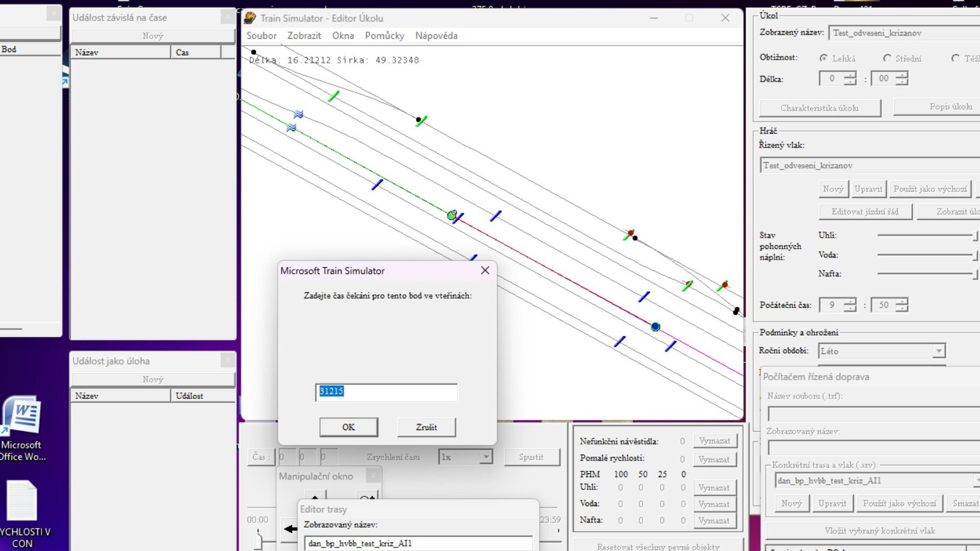980x551 pixels.
Task: Open the Roční období dropdown showing Léto
Action: pyautogui.click(x=939, y=351)
